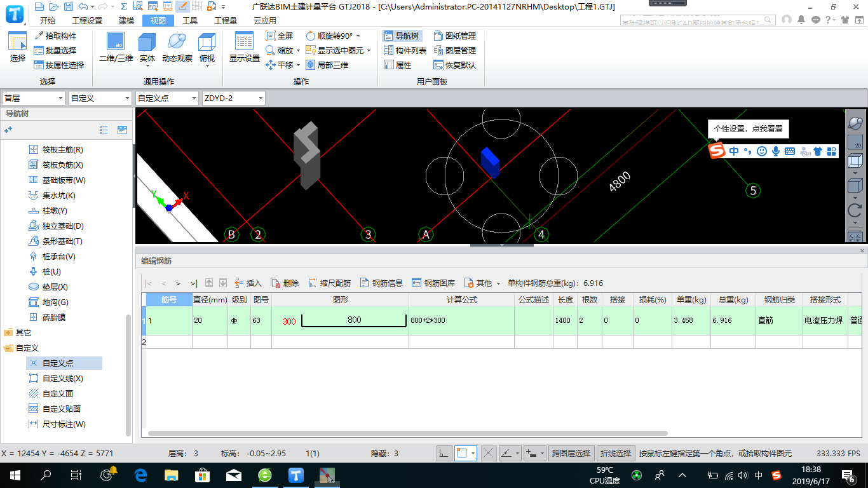
Task: Switch to the 开始 ribbon tab
Action: tap(48, 20)
